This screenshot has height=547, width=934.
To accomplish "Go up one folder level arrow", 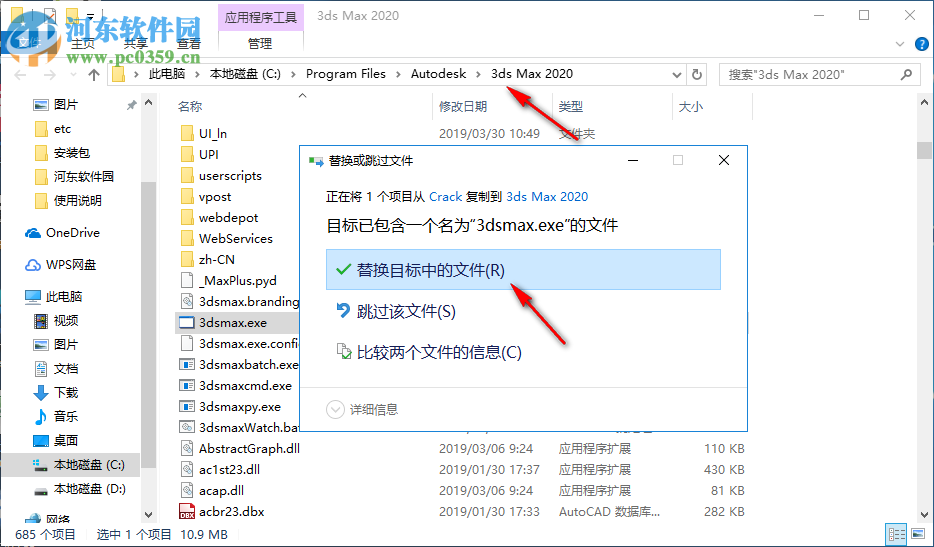I will 94,75.
